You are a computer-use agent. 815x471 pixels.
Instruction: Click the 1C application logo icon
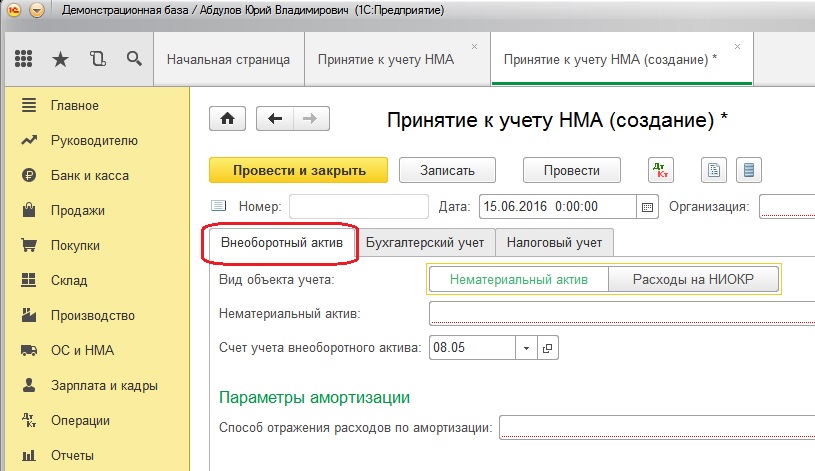tap(14, 10)
